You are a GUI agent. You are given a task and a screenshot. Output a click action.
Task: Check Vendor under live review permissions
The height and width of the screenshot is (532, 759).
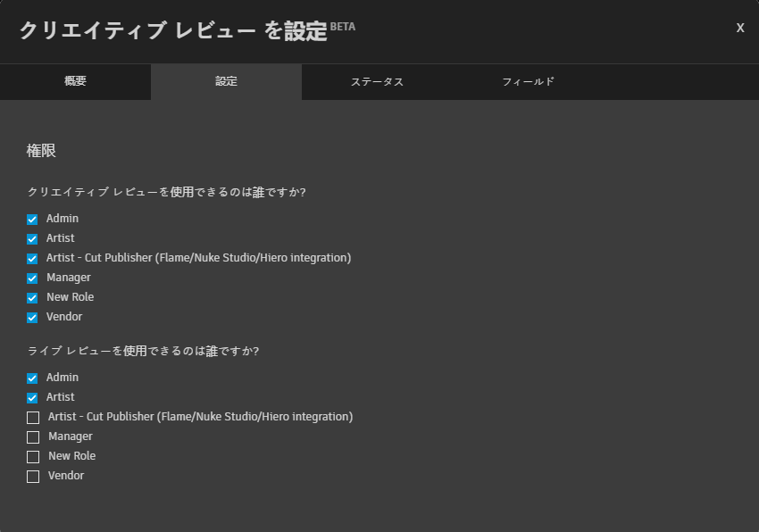coord(33,475)
